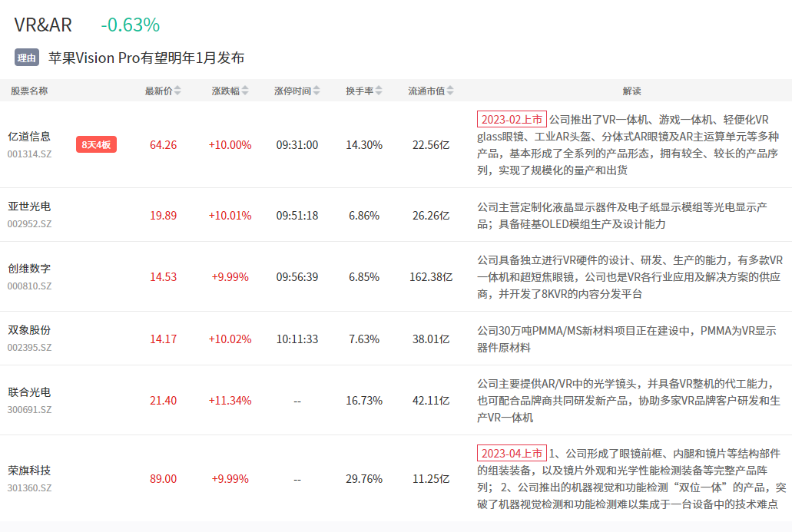Click stock code 301360.SZ
Image resolution: width=792 pixels, height=532 pixels.
(29, 487)
